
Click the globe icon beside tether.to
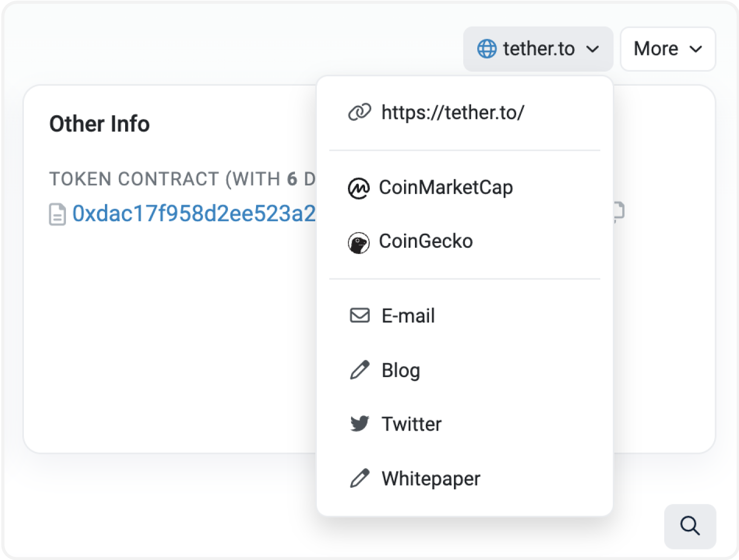click(x=487, y=49)
